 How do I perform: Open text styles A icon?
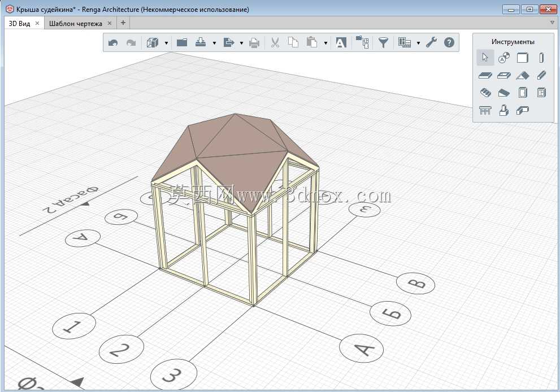341,43
